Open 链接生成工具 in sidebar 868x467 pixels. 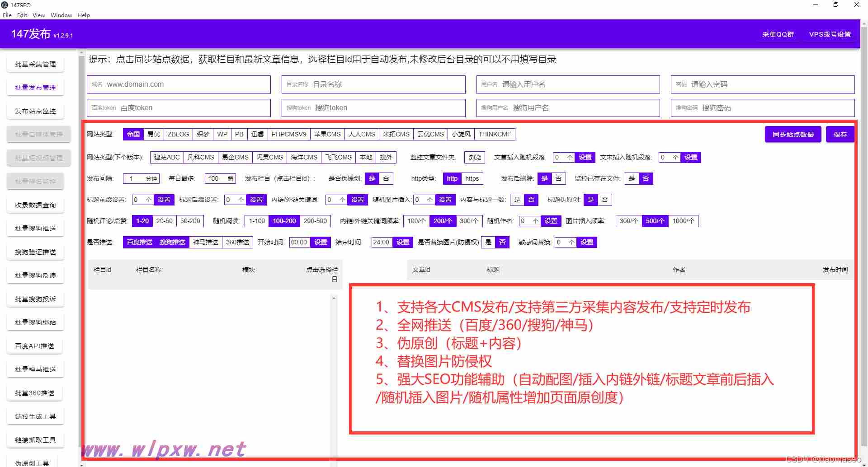pyautogui.click(x=35, y=416)
